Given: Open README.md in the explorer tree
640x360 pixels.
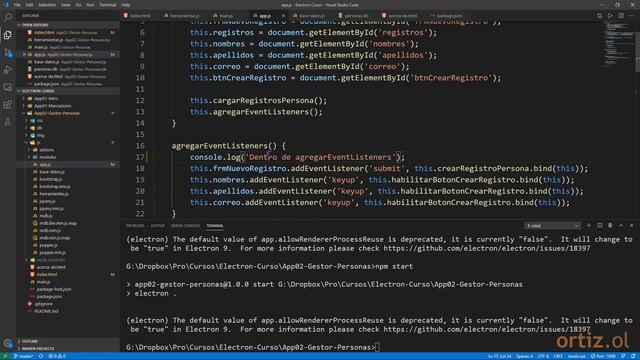Looking at the screenshot, I should tap(46, 311).
